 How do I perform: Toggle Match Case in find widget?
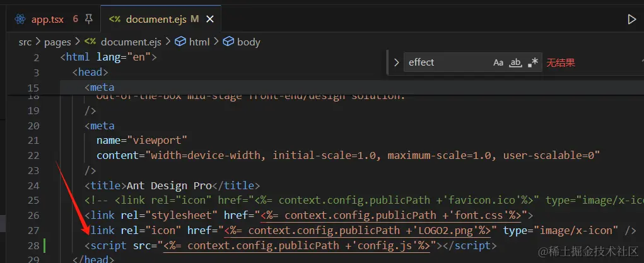[498, 62]
